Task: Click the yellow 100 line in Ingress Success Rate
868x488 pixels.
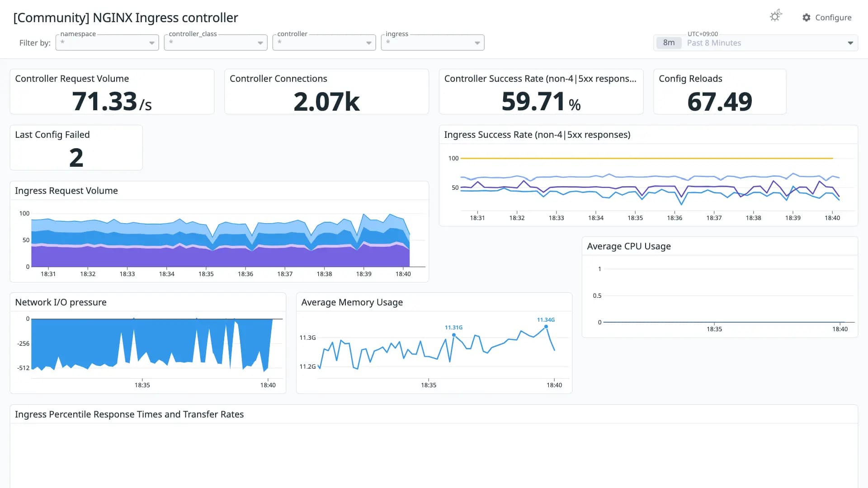Action: coord(646,158)
